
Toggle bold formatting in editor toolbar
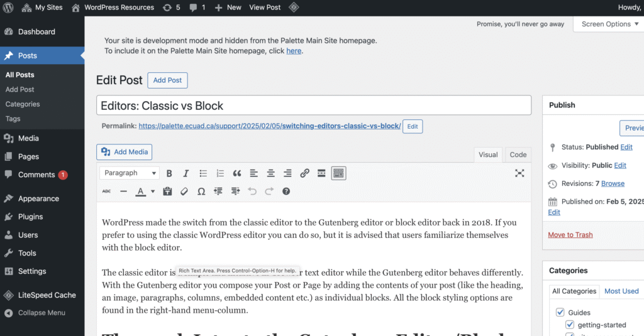169,173
